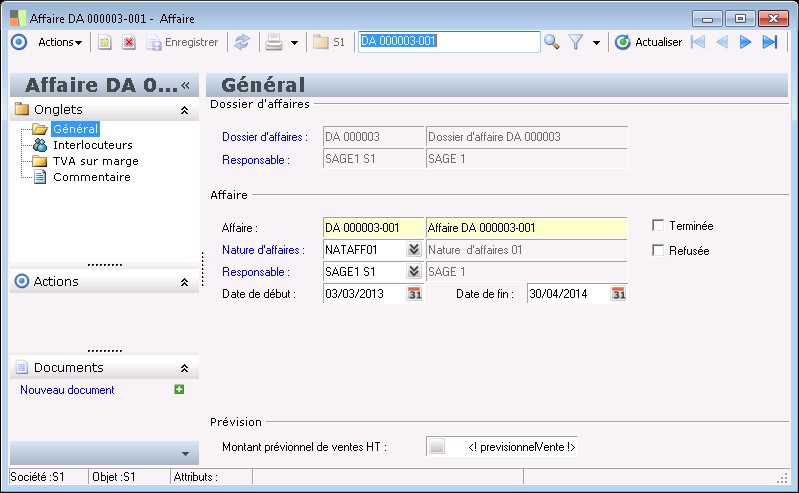Viewport: 799px width, 493px height.
Task: Collapse the Actions side panel section
Action: (x=184, y=282)
